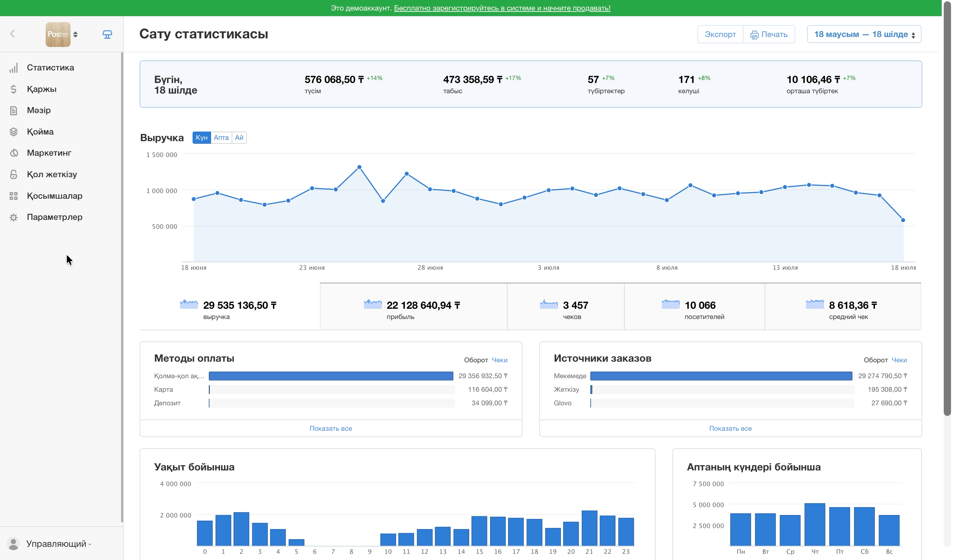Screen dimensions: 953x560
Task: Open Мәзір document icon
Action: tap(14, 110)
